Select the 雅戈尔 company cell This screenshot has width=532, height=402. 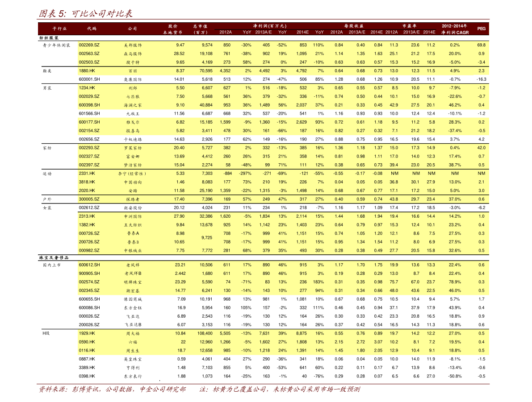(133, 122)
